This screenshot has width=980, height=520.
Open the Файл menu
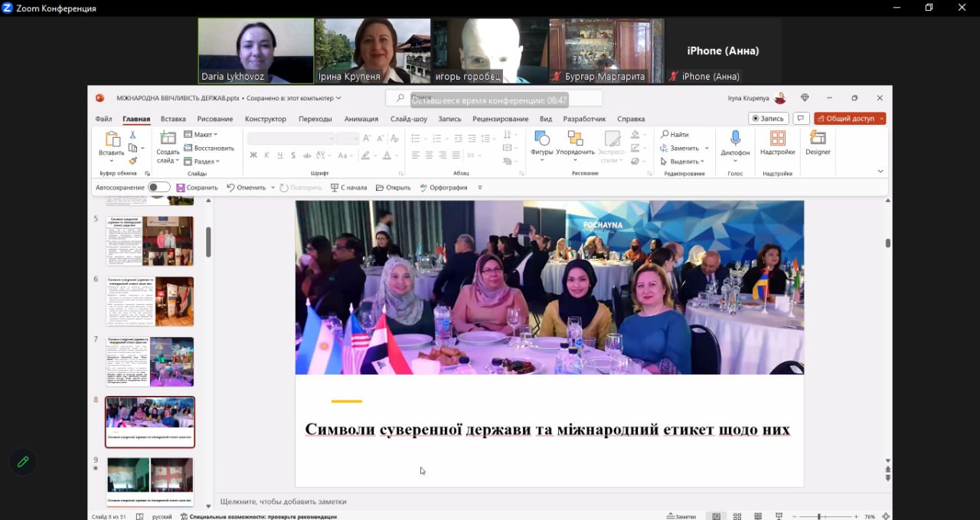[103, 119]
